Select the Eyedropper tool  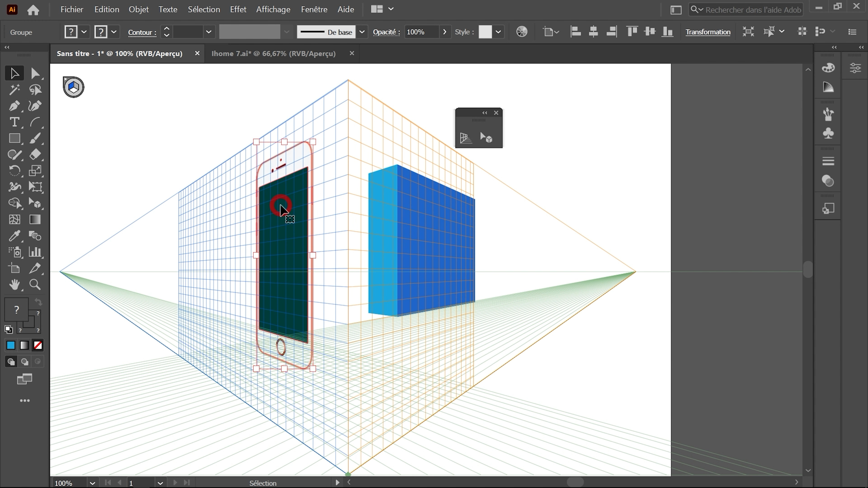pos(14,236)
